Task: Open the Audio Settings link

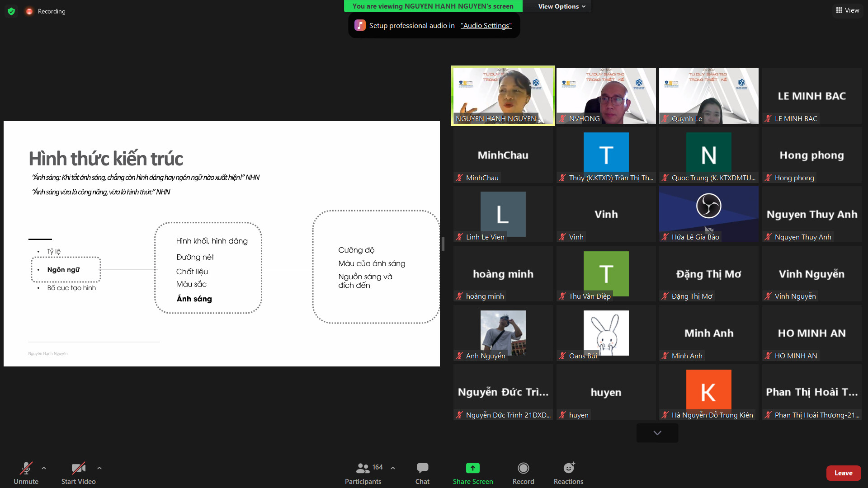Action: (486, 26)
